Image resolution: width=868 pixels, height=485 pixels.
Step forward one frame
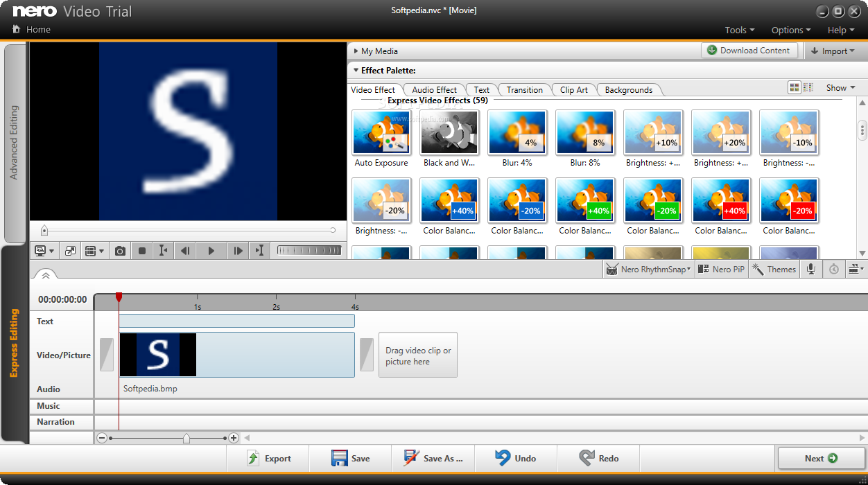tap(238, 251)
